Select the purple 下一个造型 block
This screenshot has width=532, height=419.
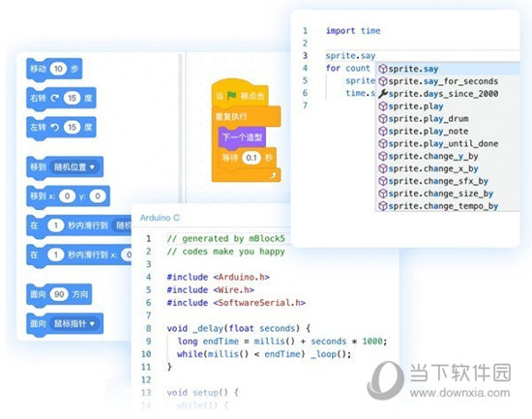(242, 137)
